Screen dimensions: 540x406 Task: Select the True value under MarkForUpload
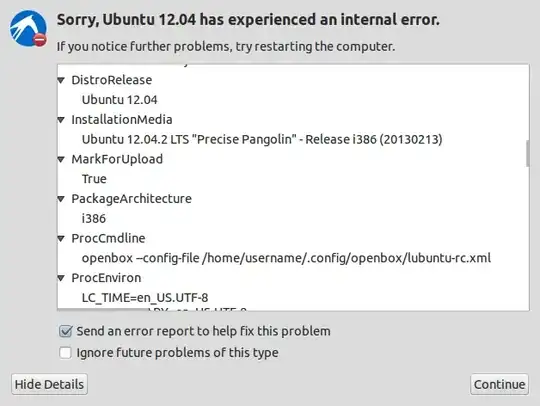tap(293, 179)
